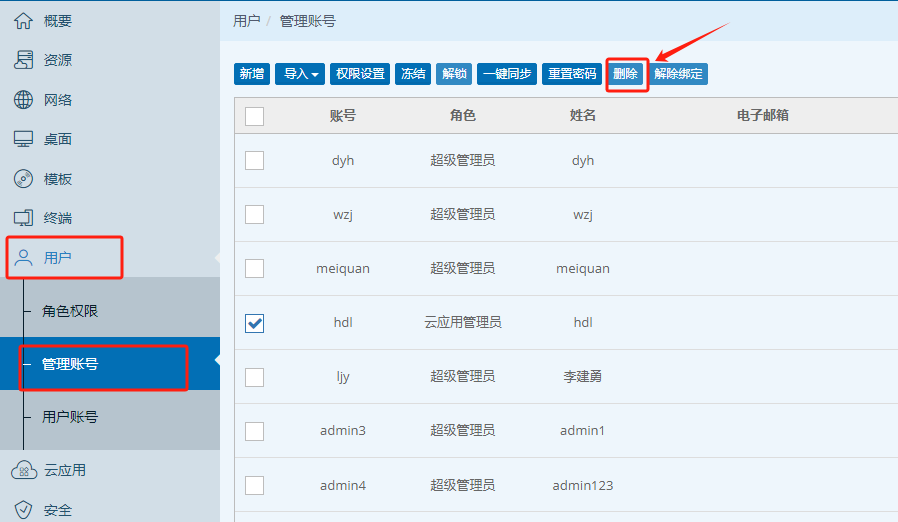This screenshot has width=898, height=522.
Task: Open the 安全 shield icon
Action: tap(23, 510)
